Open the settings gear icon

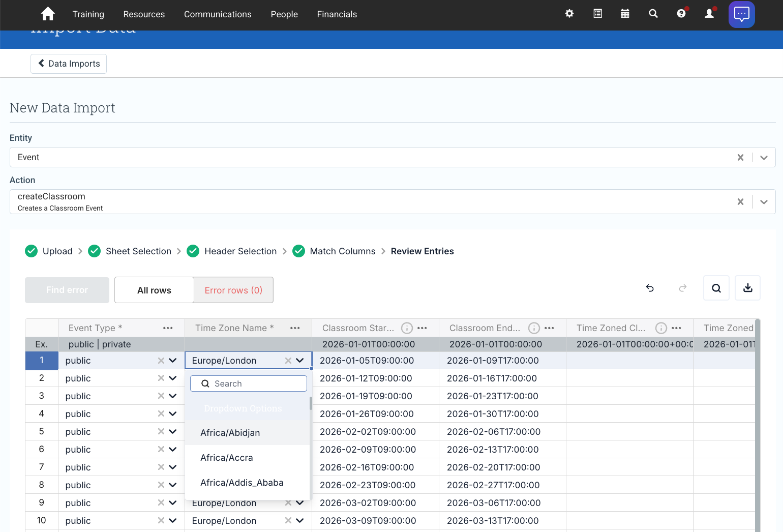[x=569, y=14]
